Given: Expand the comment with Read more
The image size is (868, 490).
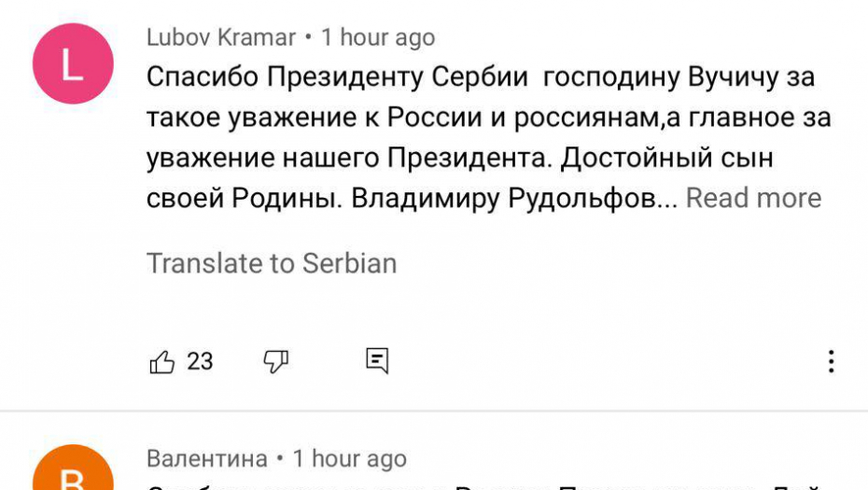Looking at the screenshot, I should point(754,198).
